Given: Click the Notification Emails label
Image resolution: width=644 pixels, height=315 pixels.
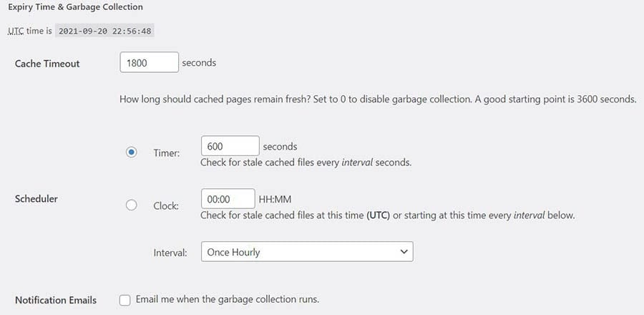Looking at the screenshot, I should click(x=55, y=299).
